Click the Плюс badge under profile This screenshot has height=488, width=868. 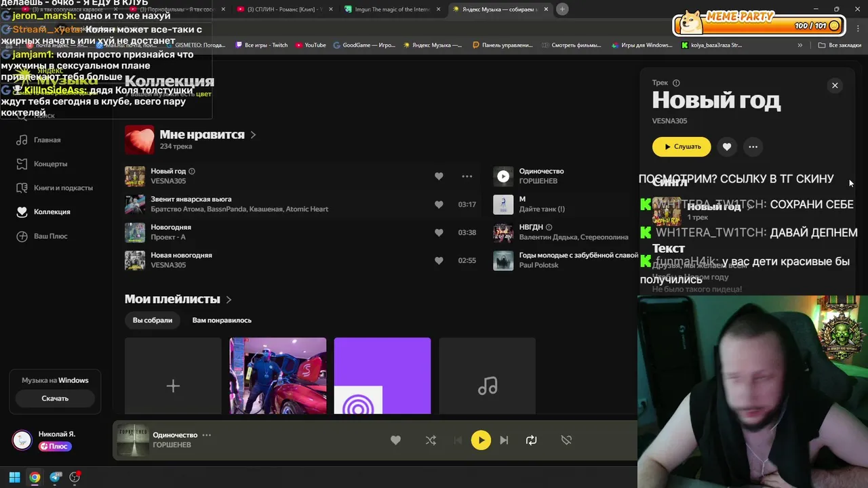[x=55, y=447]
